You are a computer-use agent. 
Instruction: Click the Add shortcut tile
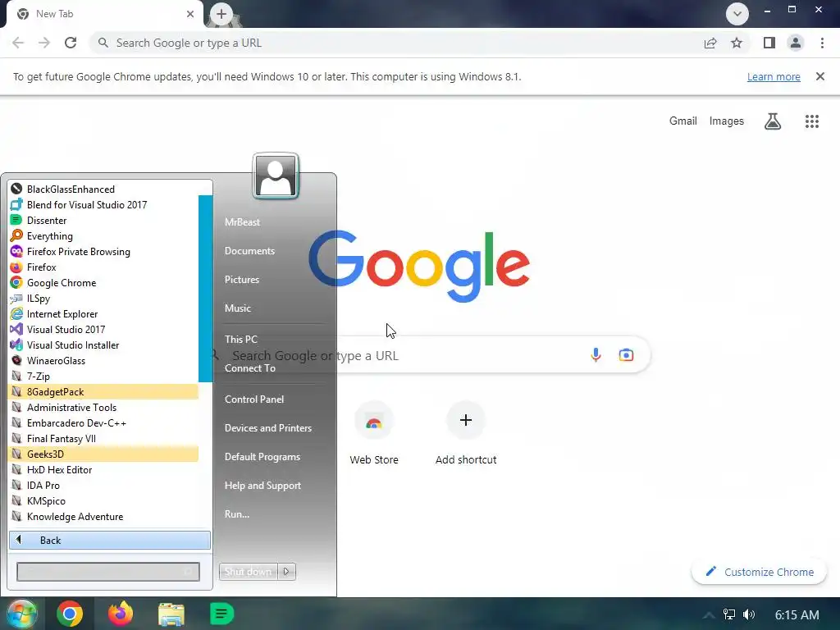click(466, 433)
